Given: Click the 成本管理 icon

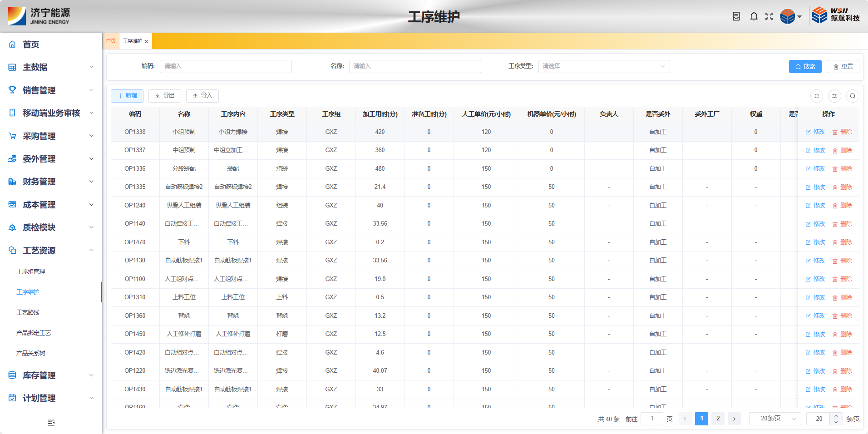Looking at the screenshot, I should pos(12,204).
